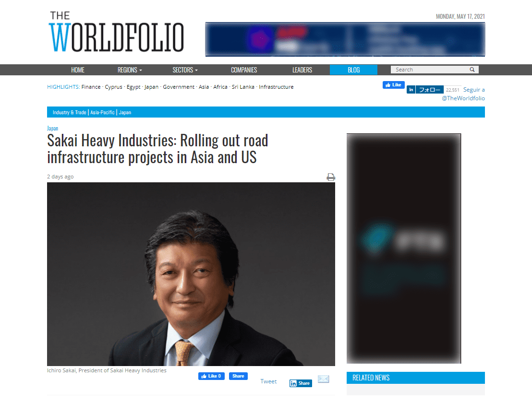532x403 pixels.
Task: Click the Worldfolio logo
Action: [x=116, y=32]
